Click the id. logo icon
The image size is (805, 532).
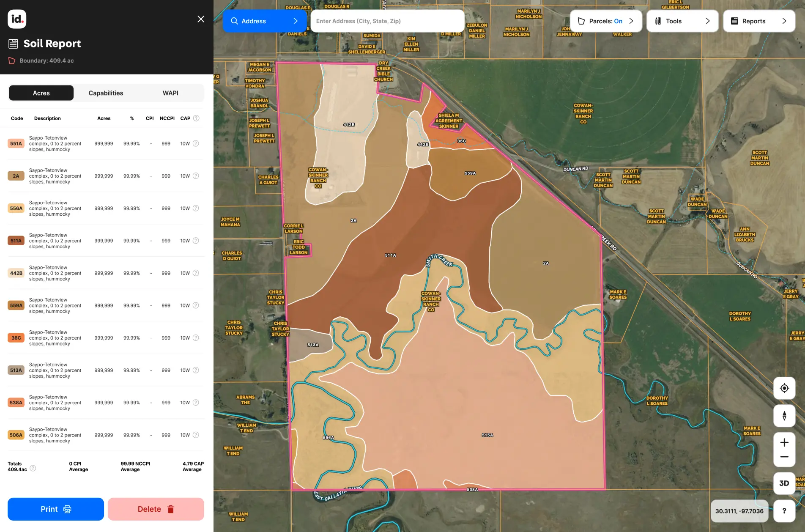pos(16,19)
